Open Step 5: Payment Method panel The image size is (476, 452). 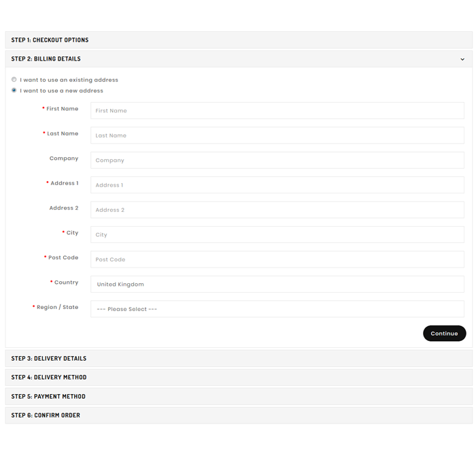48,397
